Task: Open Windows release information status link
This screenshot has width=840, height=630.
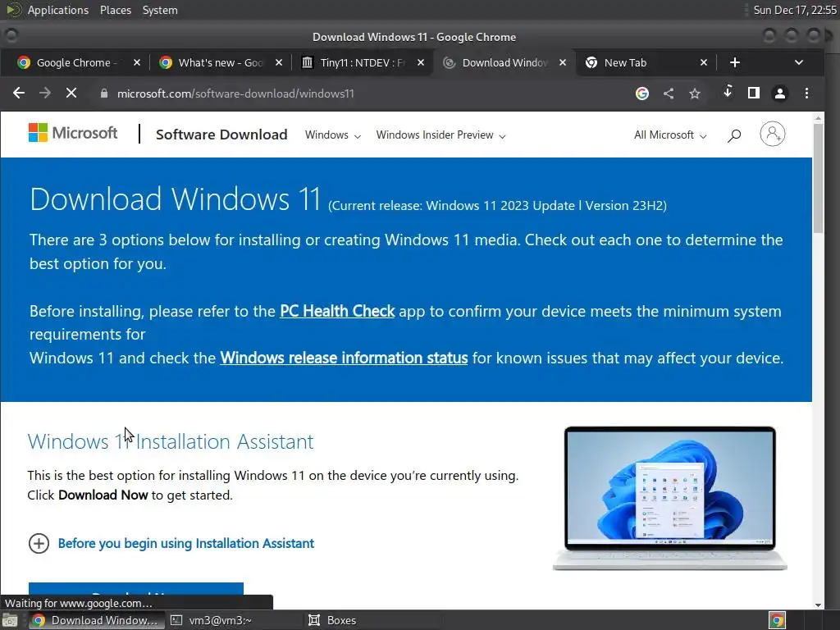Action: point(344,358)
